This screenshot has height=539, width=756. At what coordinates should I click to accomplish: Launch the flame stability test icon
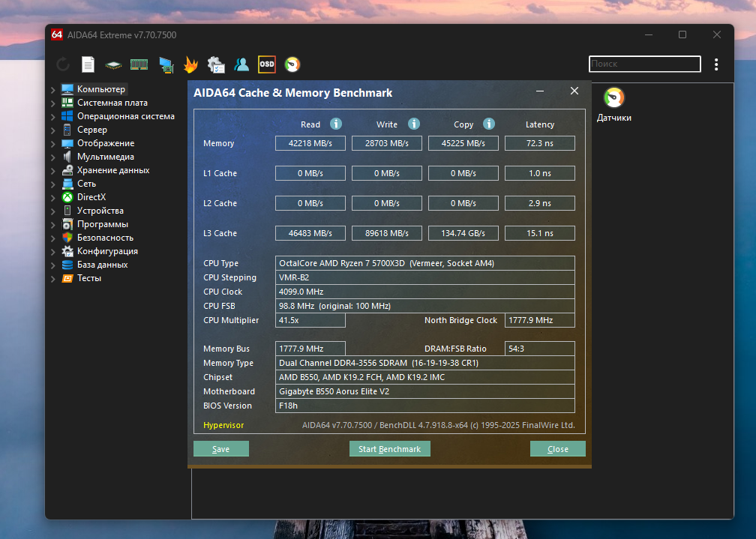190,64
